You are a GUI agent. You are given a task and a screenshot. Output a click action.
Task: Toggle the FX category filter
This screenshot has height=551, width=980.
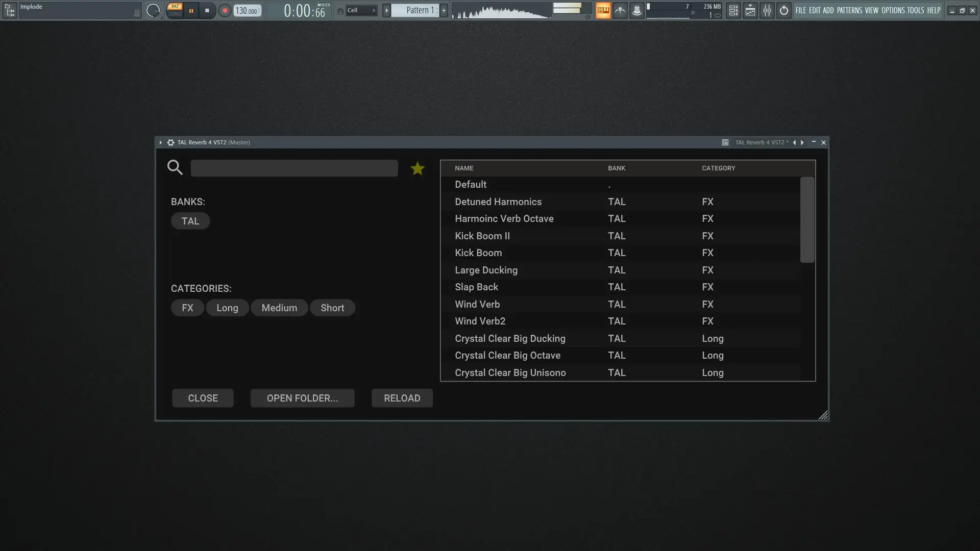(187, 308)
